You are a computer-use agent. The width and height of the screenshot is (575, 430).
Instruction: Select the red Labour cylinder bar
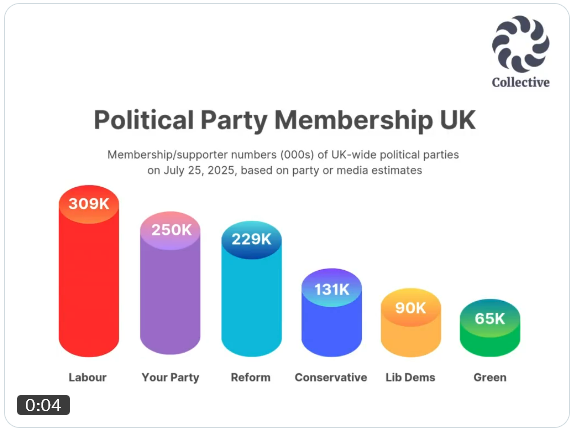[x=89, y=271]
